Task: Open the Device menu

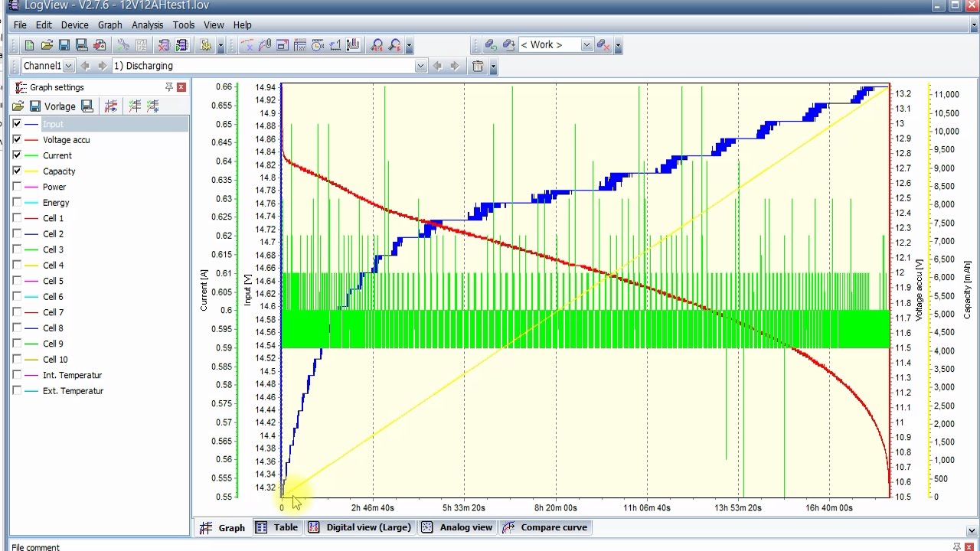Action: (75, 25)
